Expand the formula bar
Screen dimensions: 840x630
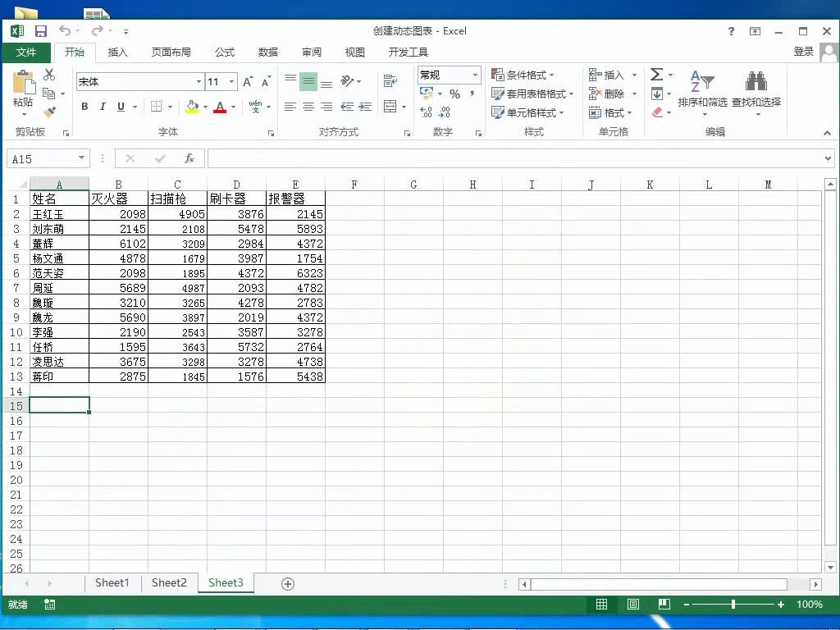828,158
